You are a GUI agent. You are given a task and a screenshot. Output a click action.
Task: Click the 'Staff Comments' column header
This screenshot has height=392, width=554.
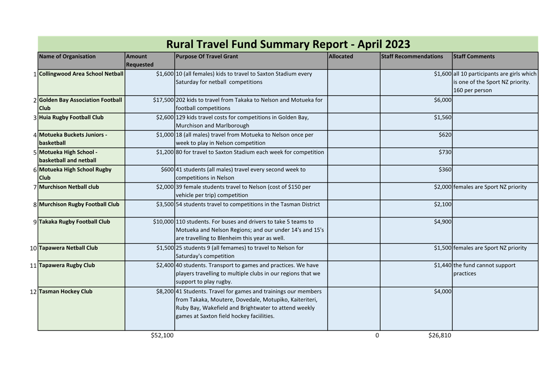[495, 61]
